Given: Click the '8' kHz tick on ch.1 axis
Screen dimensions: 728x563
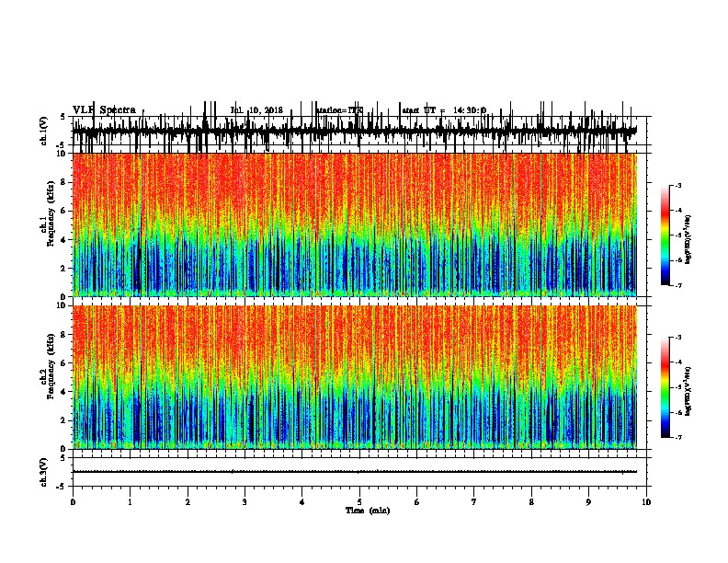Looking at the screenshot, I should (x=64, y=182).
